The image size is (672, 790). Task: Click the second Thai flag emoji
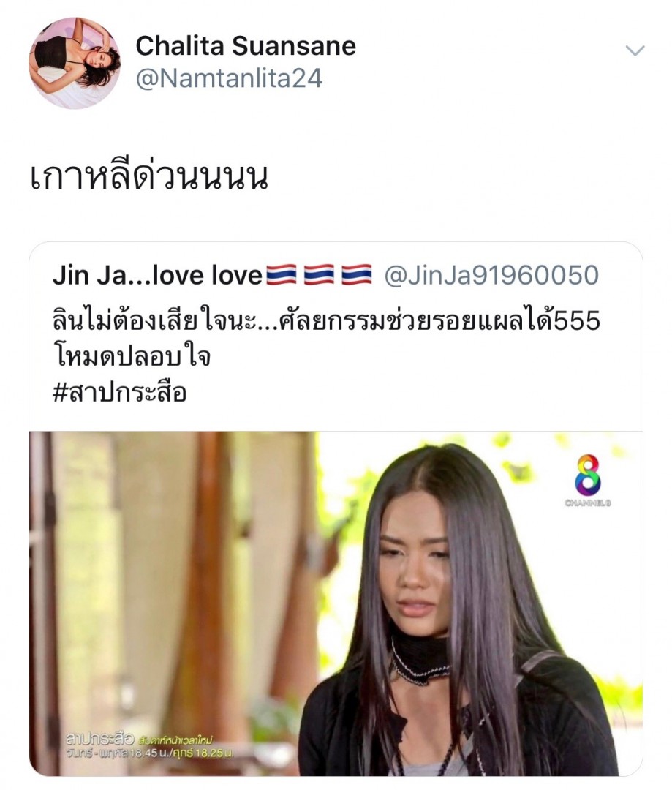pos(319,275)
